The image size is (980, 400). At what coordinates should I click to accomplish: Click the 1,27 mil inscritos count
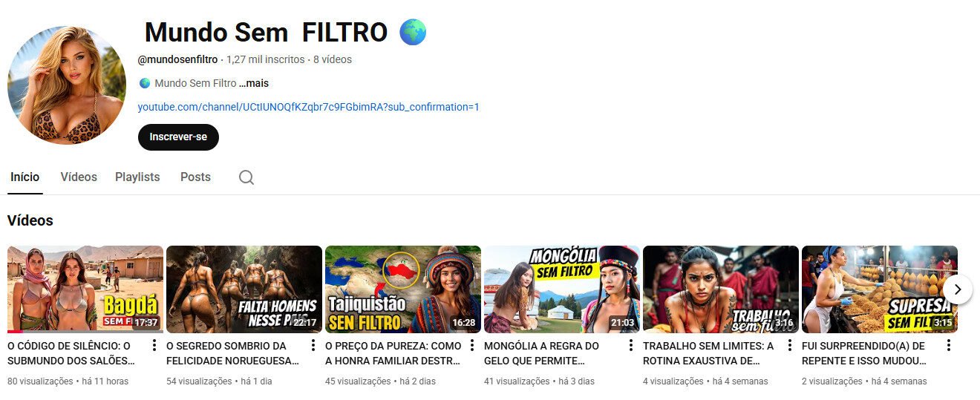click(266, 59)
